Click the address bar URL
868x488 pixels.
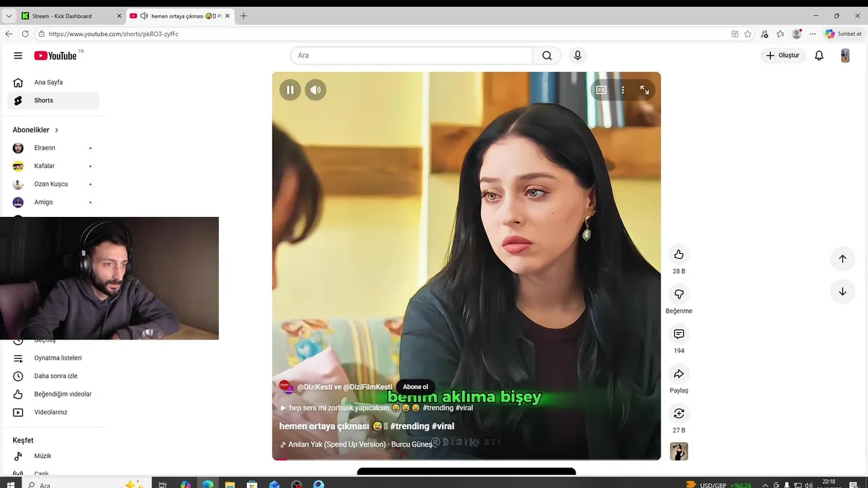[113, 34]
